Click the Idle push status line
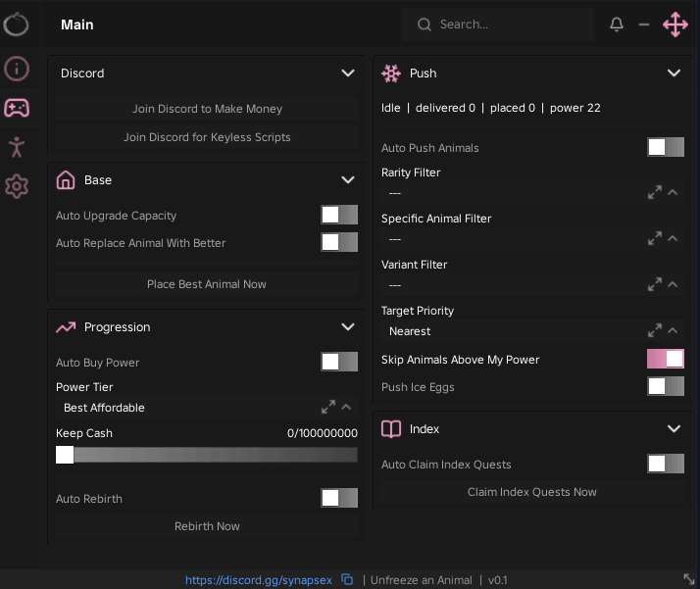 [x=491, y=108]
